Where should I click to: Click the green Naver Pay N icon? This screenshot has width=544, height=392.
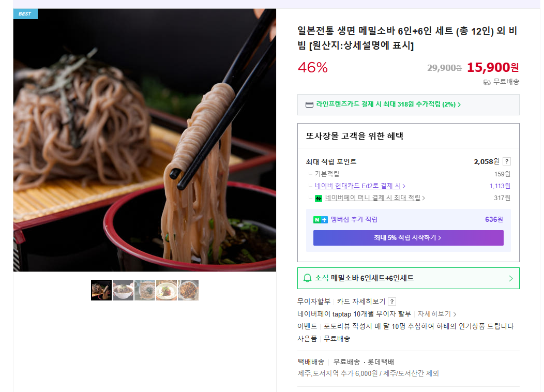point(318,199)
